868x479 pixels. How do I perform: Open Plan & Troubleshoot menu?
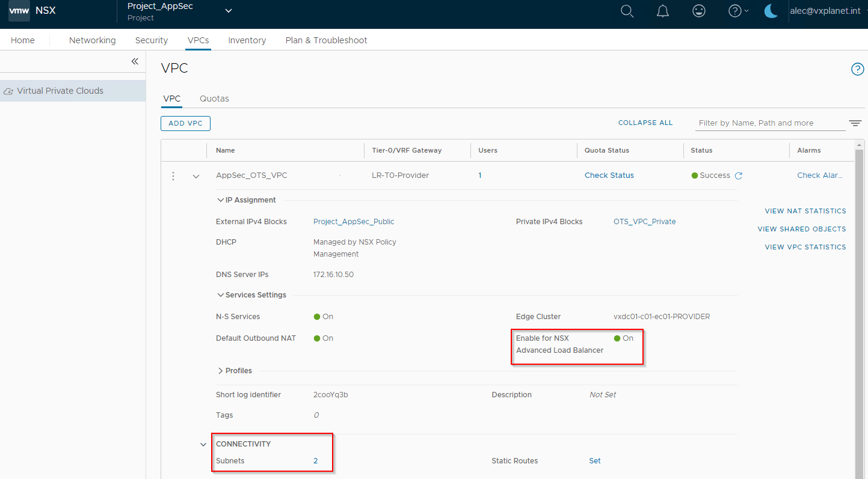[x=327, y=40]
